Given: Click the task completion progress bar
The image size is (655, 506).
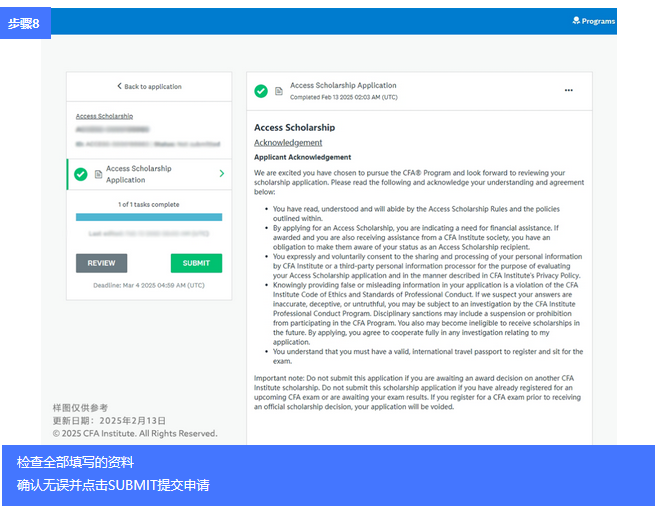Looking at the screenshot, I should click(x=149, y=217).
